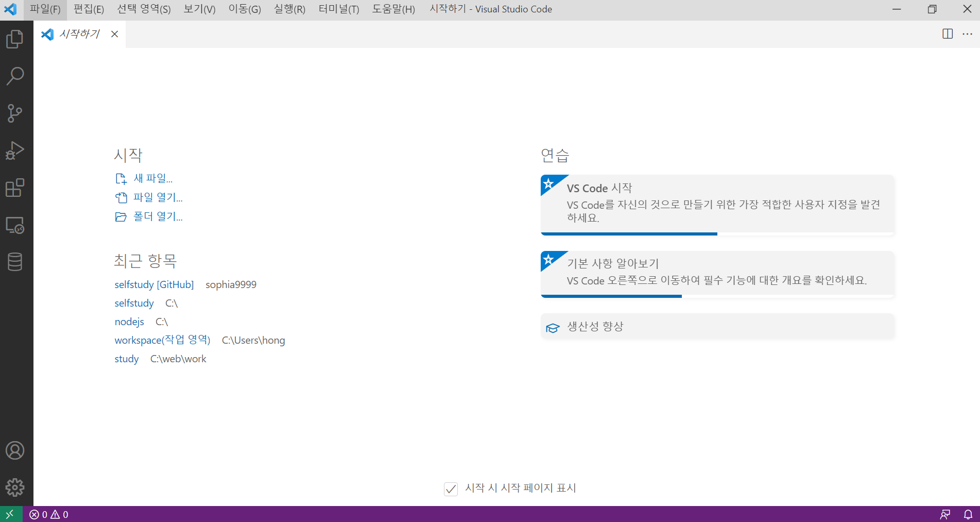Open the 편집(E) menu

pos(89,9)
